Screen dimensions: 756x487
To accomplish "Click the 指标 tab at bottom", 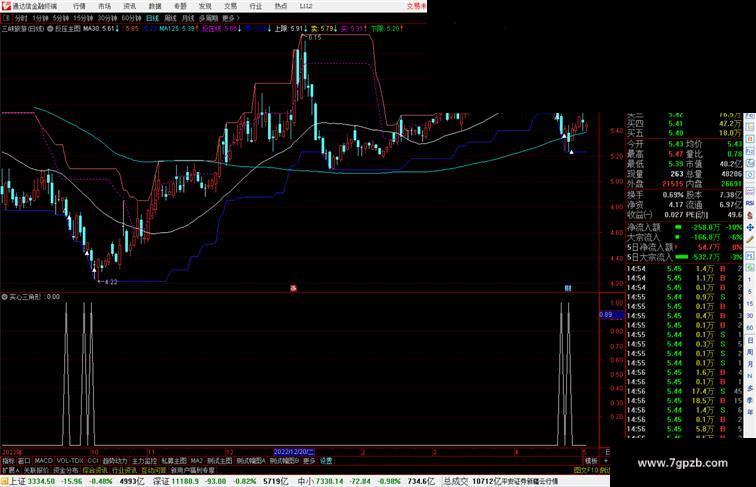I will point(9,461).
